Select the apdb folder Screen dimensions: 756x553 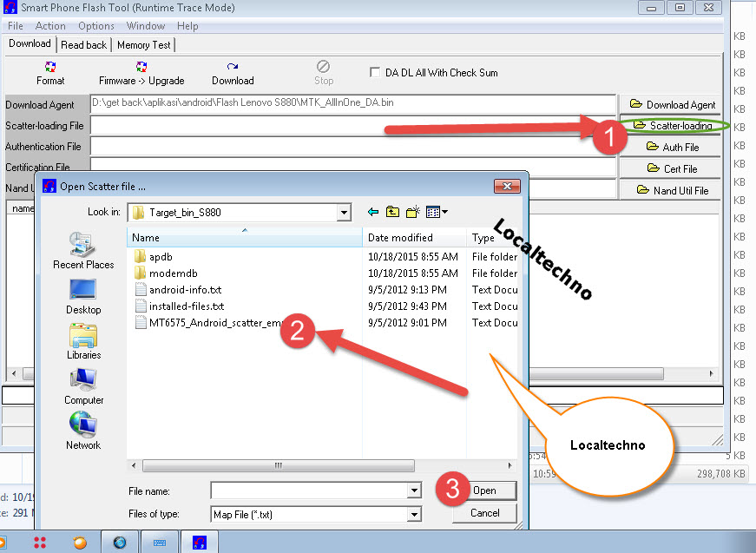161,257
